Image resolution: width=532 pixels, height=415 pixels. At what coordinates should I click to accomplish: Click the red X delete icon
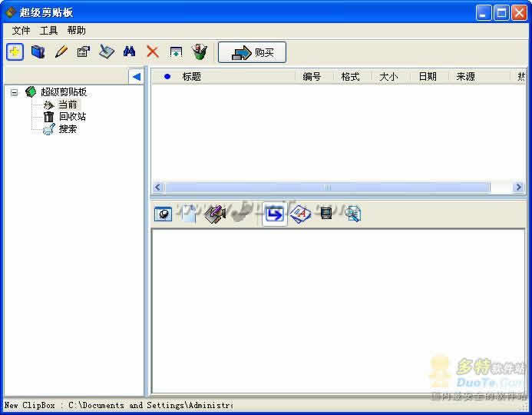(x=153, y=52)
